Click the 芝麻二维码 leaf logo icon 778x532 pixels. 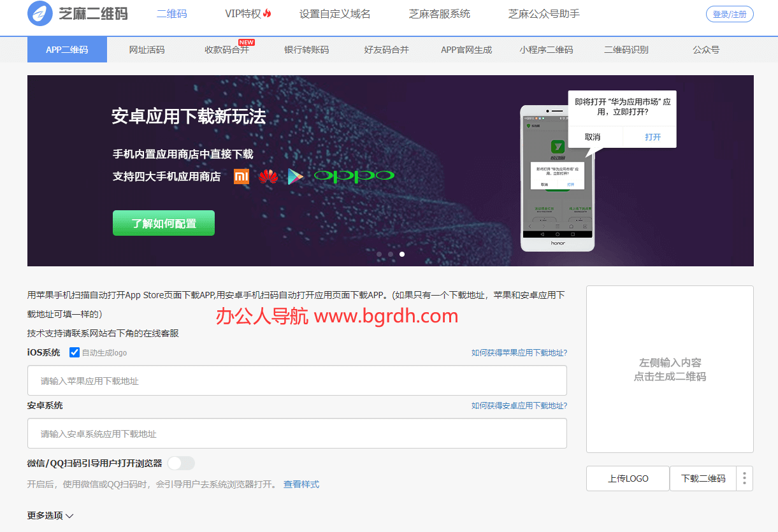pyautogui.click(x=40, y=13)
